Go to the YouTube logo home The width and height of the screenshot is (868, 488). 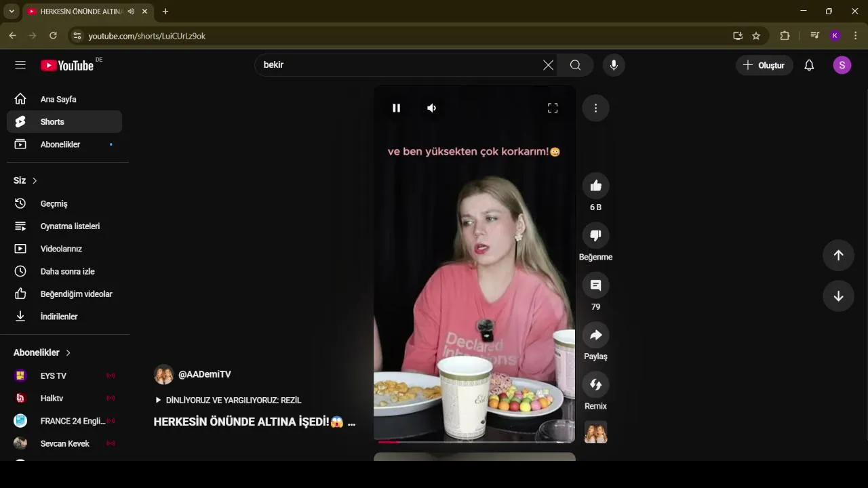tap(67, 65)
